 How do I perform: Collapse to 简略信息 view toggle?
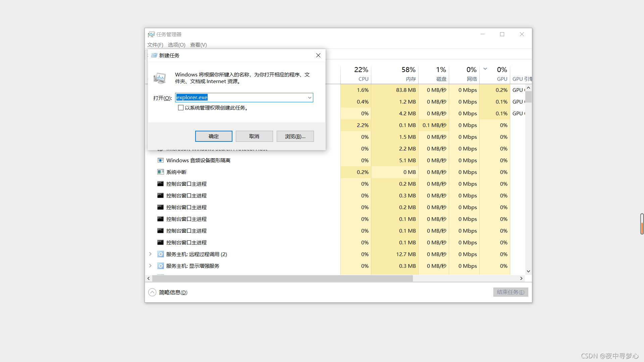coord(152,293)
